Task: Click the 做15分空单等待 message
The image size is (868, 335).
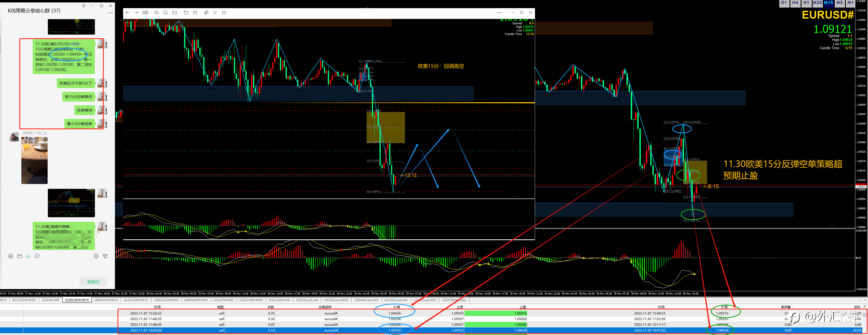Action: pyautogui.click(x=78, y=97)
